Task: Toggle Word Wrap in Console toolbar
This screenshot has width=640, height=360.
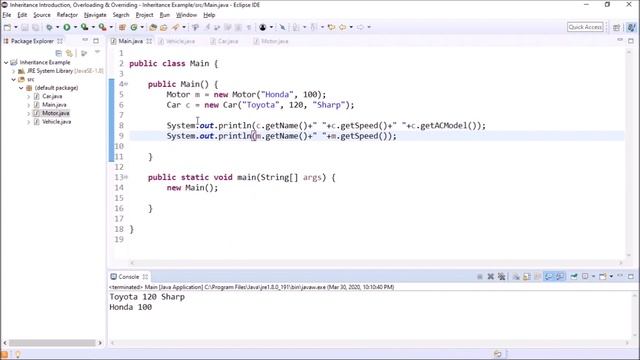Action: (x=538, y=277)
